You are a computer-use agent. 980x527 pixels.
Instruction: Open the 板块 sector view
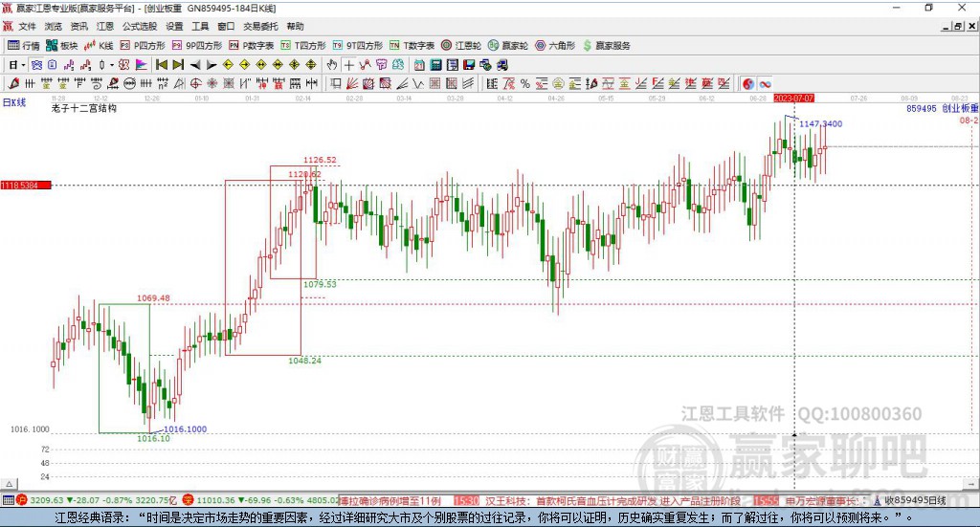click(61, 46)
